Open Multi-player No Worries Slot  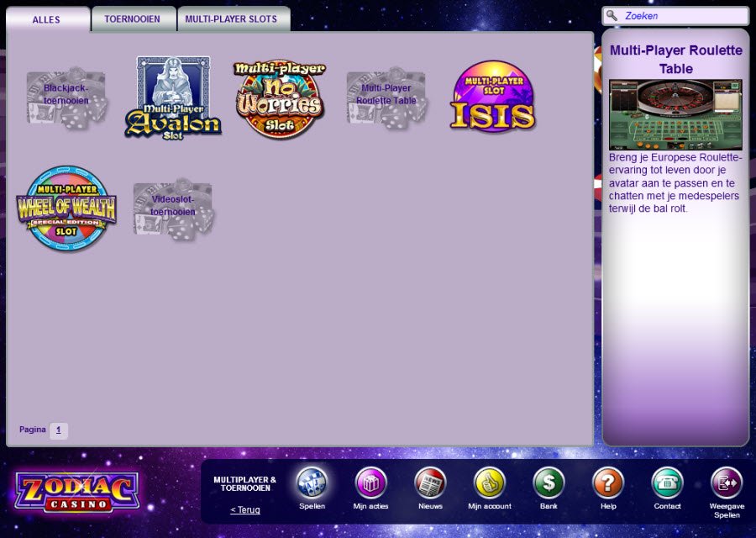tap(280, 98)
